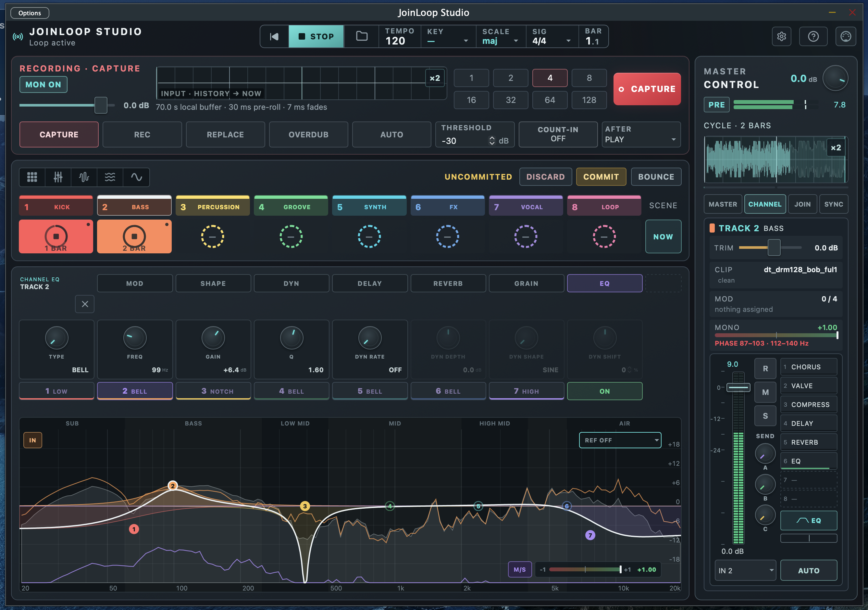Open the KEY dropdown

448,36
